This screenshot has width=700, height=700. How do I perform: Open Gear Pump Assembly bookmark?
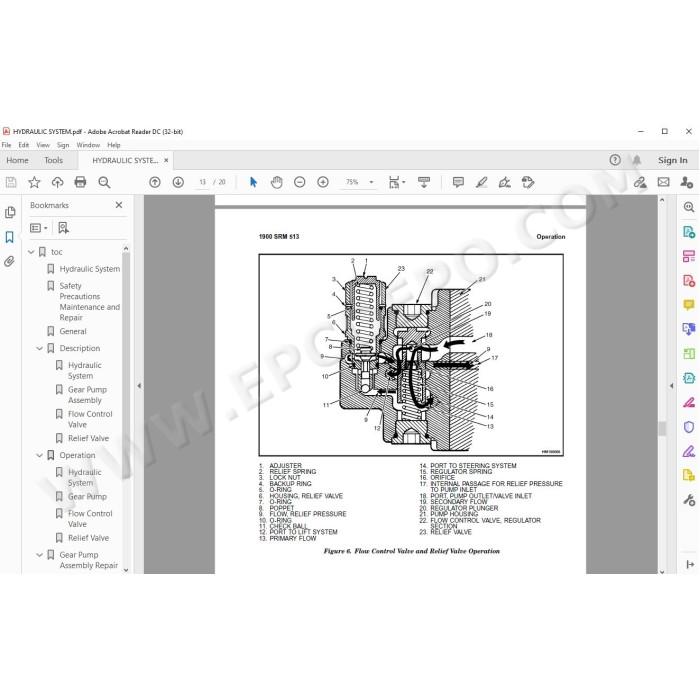tap(87, 395)
